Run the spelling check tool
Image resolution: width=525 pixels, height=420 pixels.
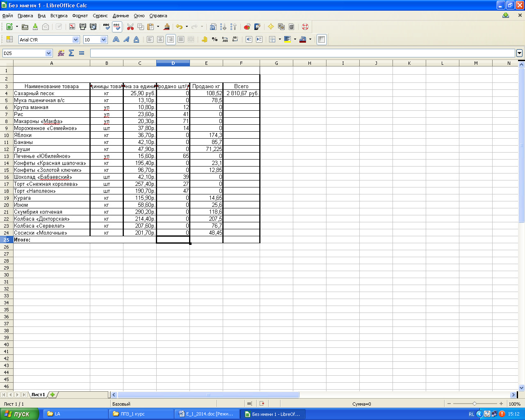[x=107, y=27]
